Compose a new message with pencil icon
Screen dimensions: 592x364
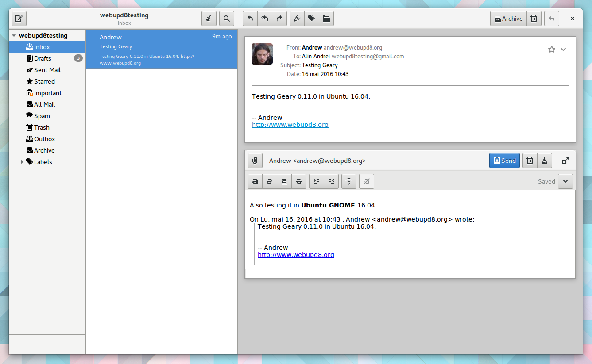[19, 19]
